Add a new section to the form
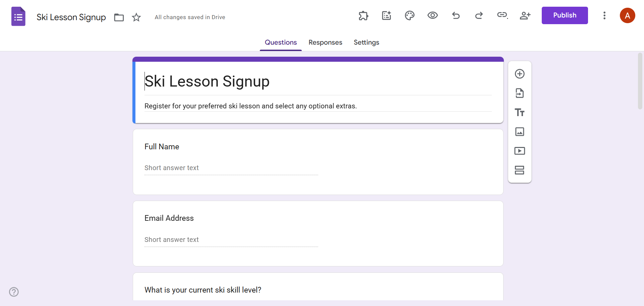Screen dimensions: 644x306 [x=520, y=170]
